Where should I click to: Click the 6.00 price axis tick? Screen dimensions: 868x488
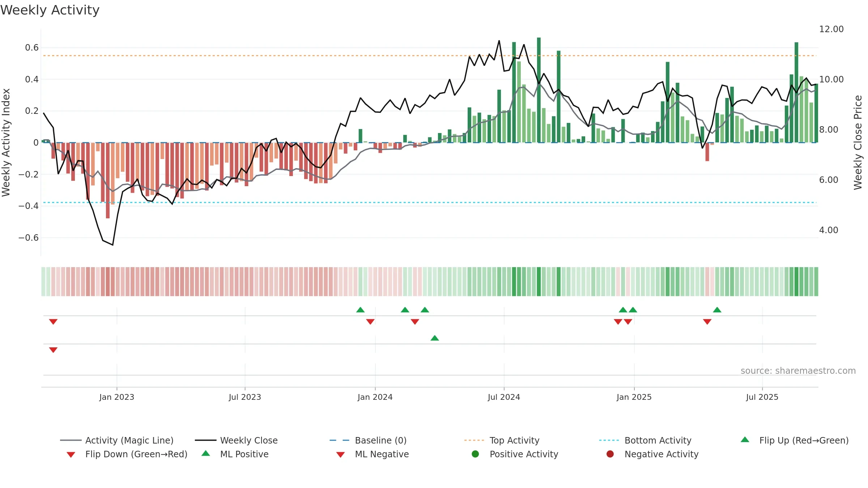point(829,180)
